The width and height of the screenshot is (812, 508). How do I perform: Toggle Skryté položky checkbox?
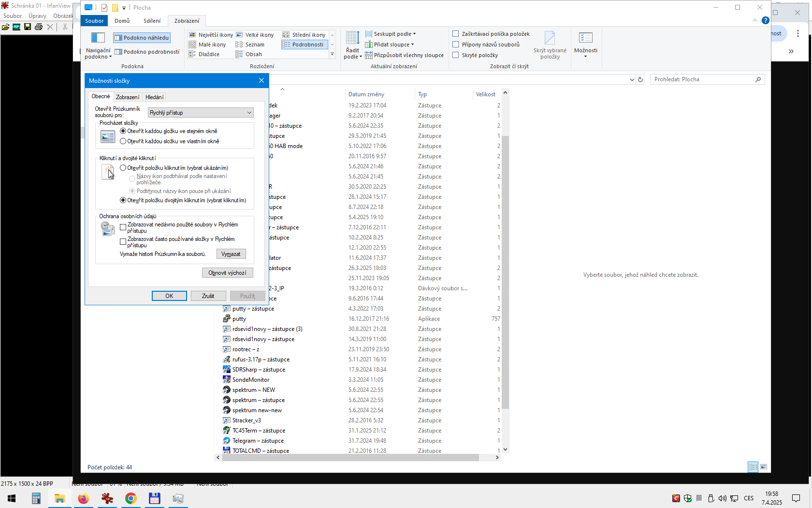(x=455, y=55)
